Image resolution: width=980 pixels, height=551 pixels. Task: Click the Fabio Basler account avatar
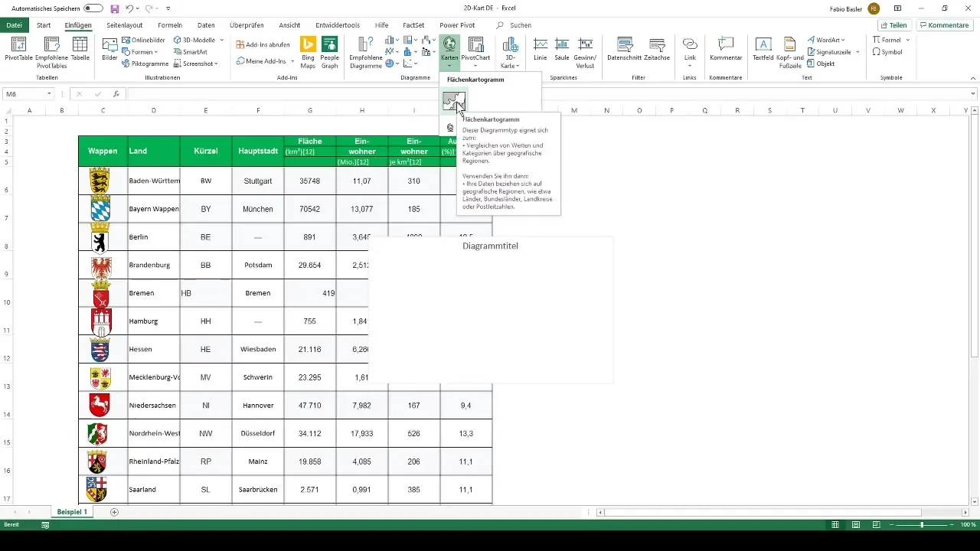[x=874, y=8]
